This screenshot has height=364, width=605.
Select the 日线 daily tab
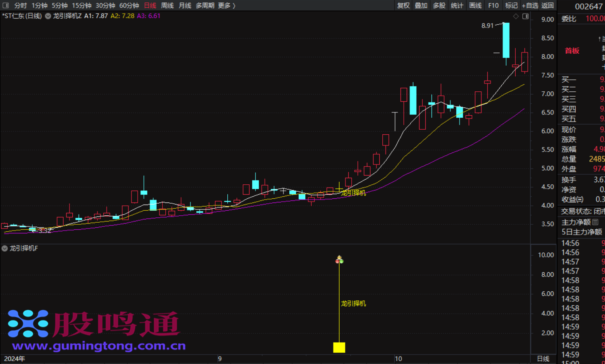pyautogui.click(x=150, y=5)
